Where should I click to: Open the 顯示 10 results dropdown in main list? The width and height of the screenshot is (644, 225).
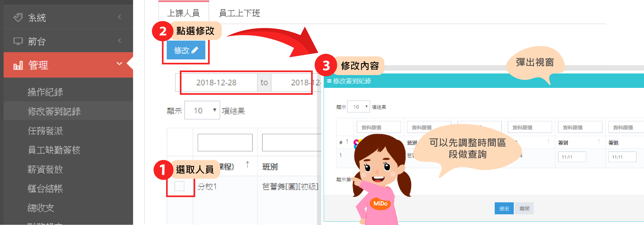click(202, 110)
